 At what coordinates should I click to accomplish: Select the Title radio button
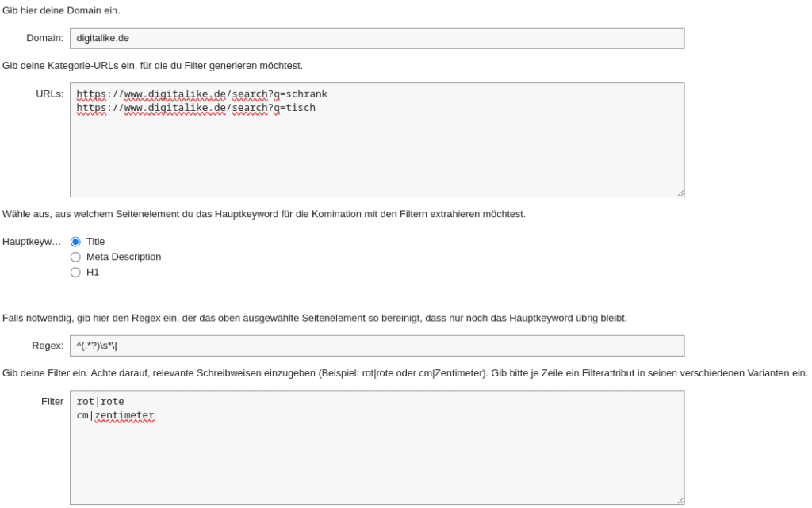pos(75,242)
